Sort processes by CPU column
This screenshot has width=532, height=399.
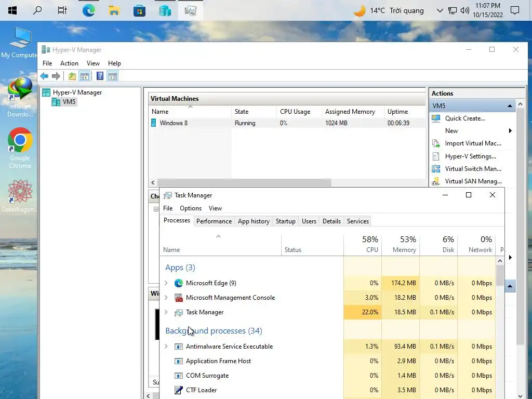pos(363,244)
